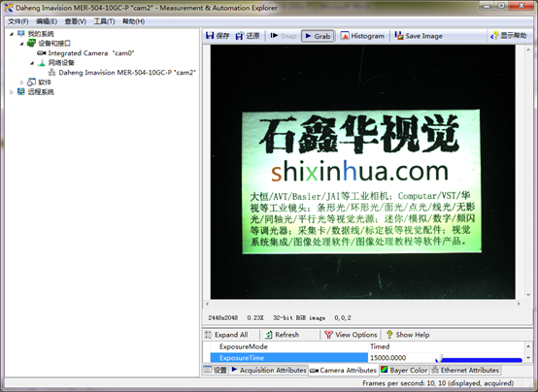Switch to Camera Attributes tab
This screenshot has width=538, height=392.
[343, 371]
